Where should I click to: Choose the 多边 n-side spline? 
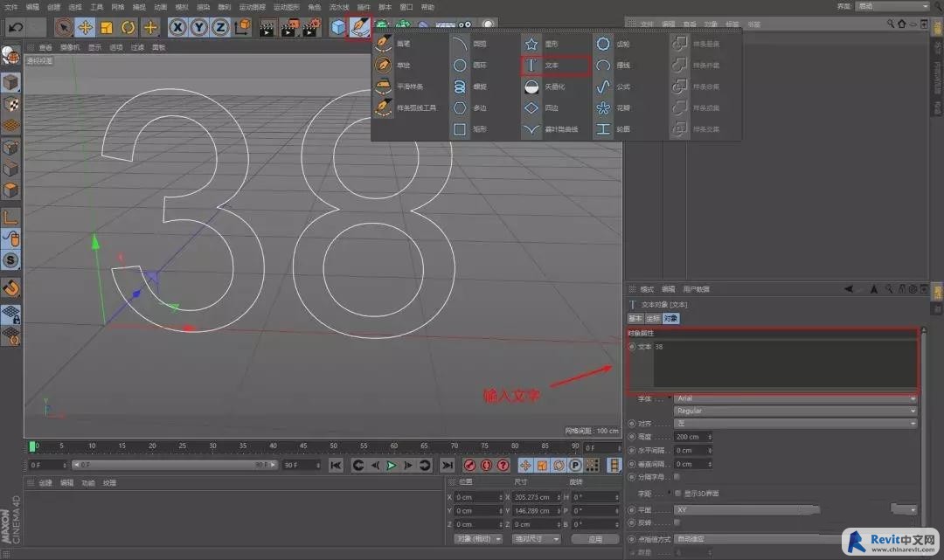(471, 107)
